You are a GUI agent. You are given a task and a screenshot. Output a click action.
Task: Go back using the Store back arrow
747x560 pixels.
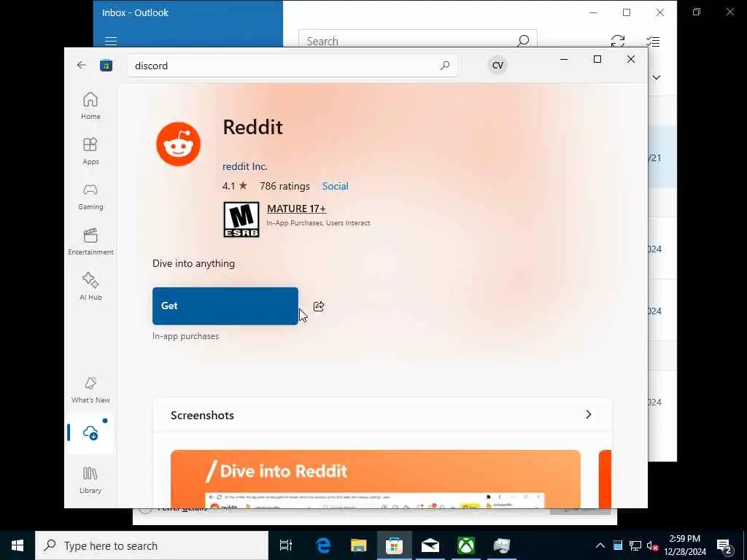[x=82, y=65]
